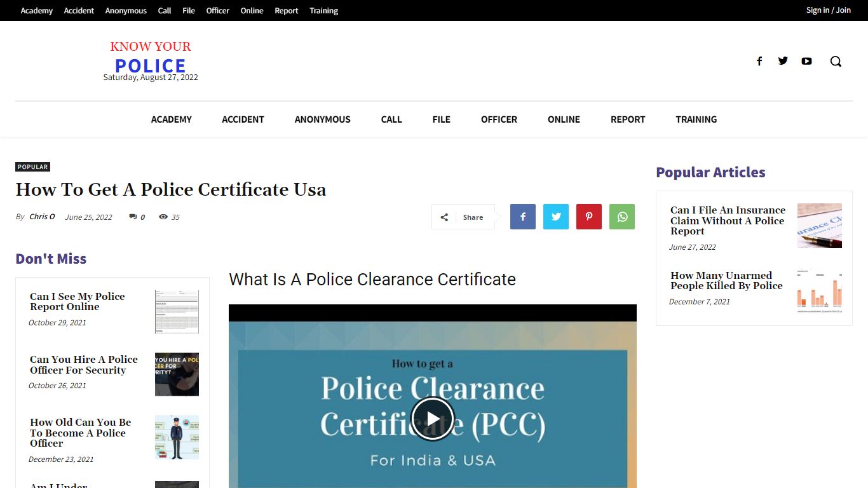Viewport: 868px width, 488px height.
Task: Click the Don't Miss heading
Action: coord(51,259)
